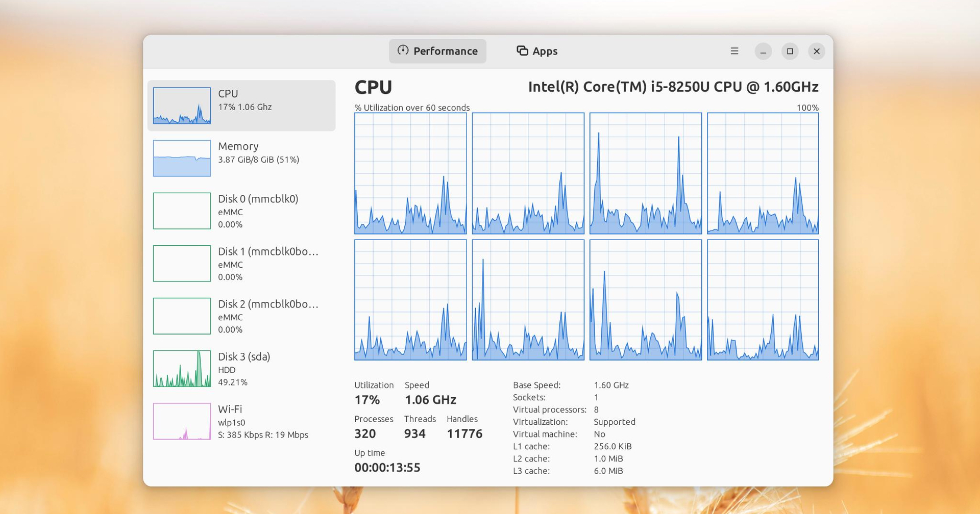Select the CPU sidebar entry
Screen dimensions: 980x514
click(x=241, y=106)
